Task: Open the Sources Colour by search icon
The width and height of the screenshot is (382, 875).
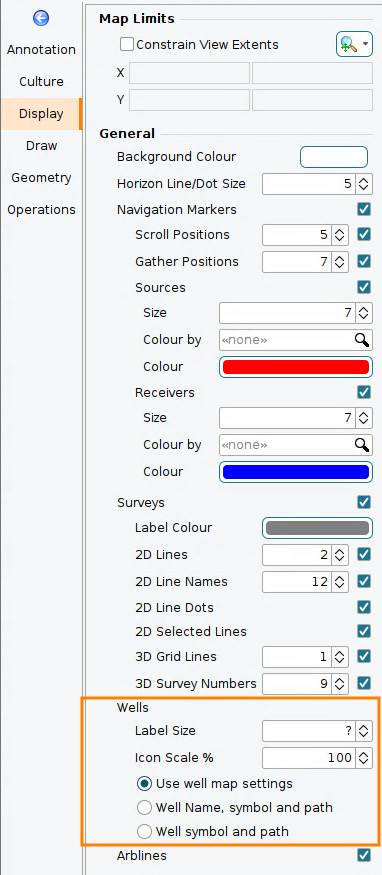Action: coord(362,339)
